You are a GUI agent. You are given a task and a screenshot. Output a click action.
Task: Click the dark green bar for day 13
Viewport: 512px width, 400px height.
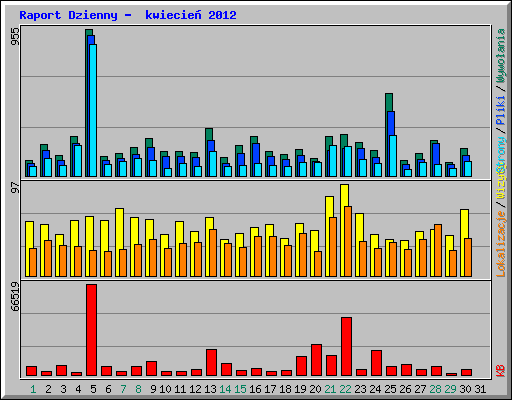coord(208,152)
